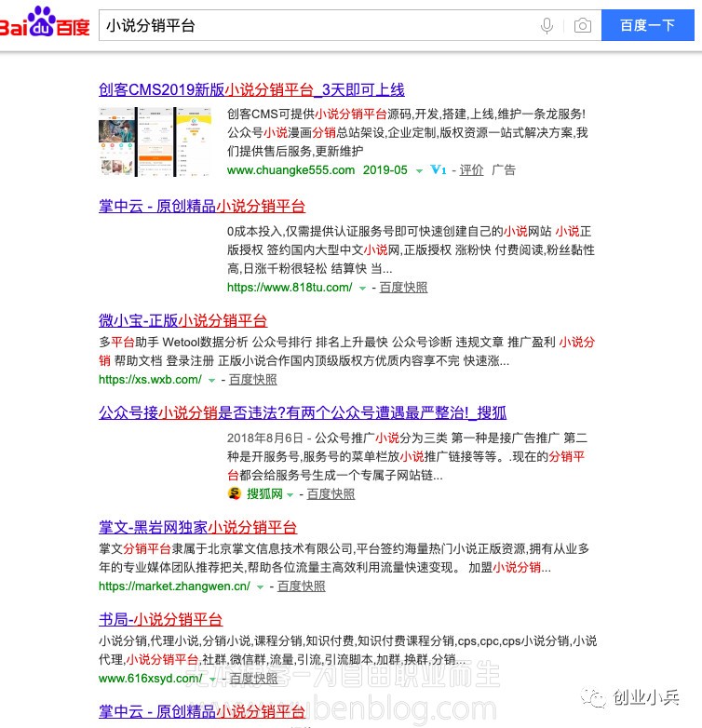Visit www.616xsyd.com/ URL

tap(151, 679)
